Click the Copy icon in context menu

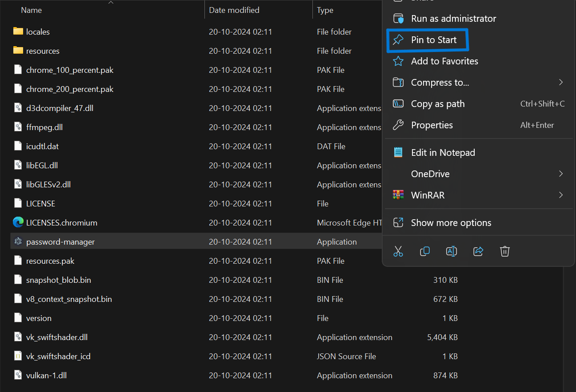coord(425,252)
